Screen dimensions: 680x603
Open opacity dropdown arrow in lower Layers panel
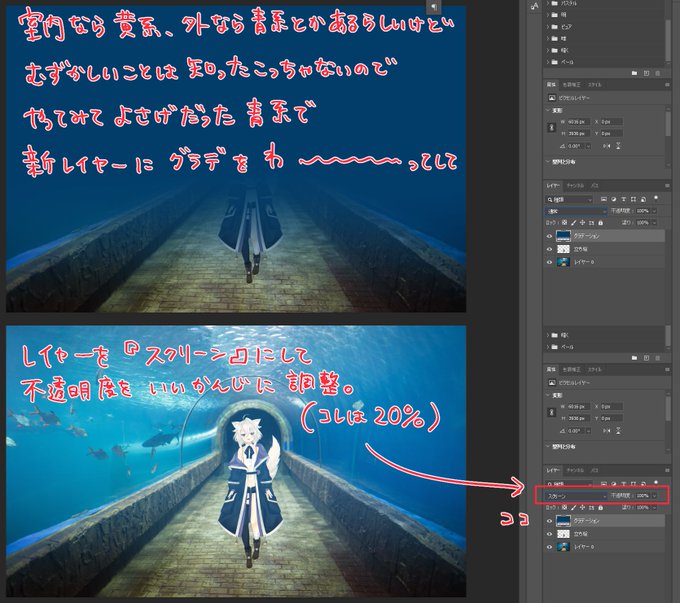(x=654, y=495)
